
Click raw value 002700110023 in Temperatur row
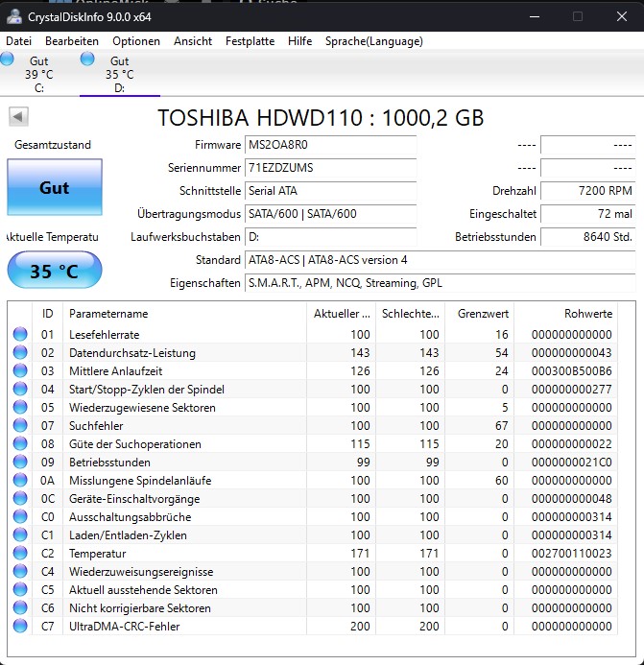click(571, 554)
